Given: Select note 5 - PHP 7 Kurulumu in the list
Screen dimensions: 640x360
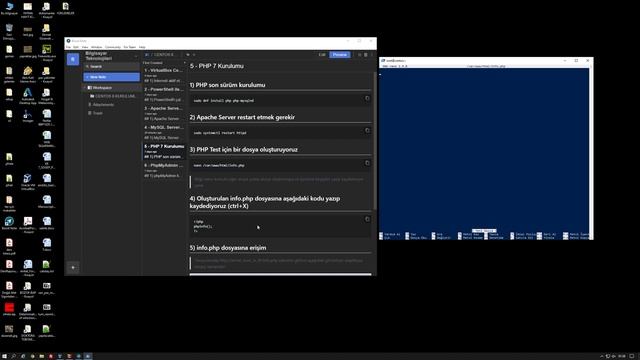Looking at the screenshot, I should (x=163, y=151).
